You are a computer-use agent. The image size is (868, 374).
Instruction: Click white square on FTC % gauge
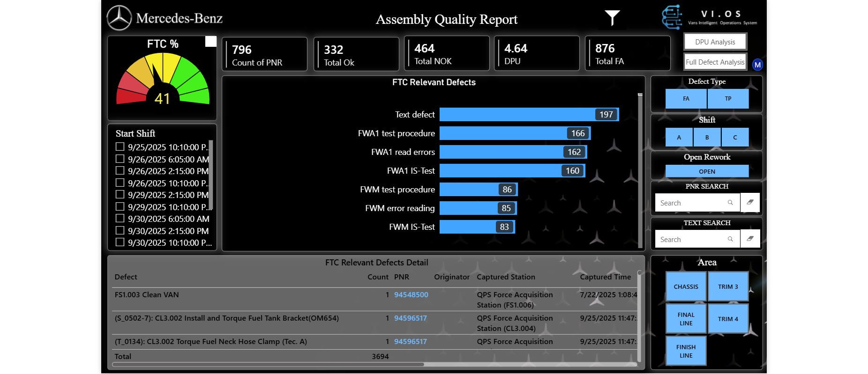(x=211, y=42)
